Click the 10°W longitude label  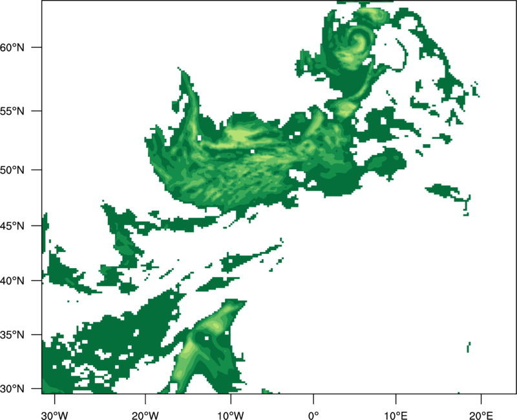click(231, 415)
